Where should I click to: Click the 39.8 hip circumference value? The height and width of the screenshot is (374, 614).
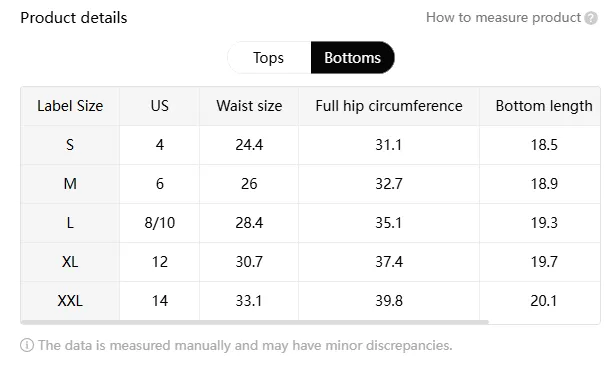click(389, 301)
